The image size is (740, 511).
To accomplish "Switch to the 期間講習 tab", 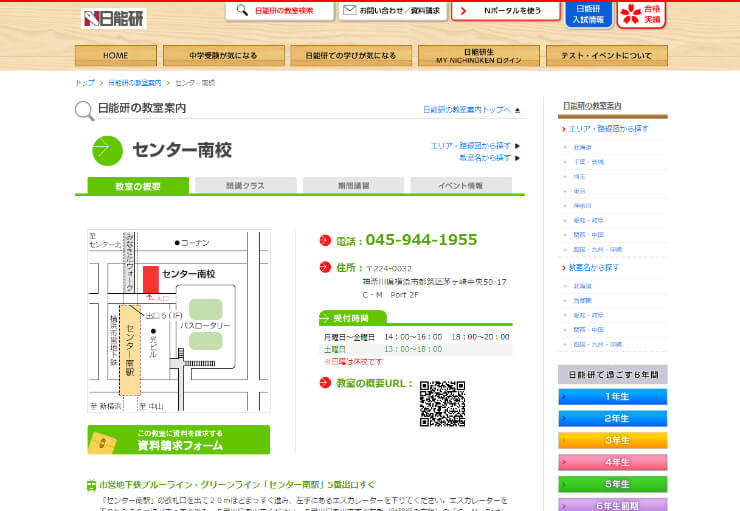I will point(353,185).
